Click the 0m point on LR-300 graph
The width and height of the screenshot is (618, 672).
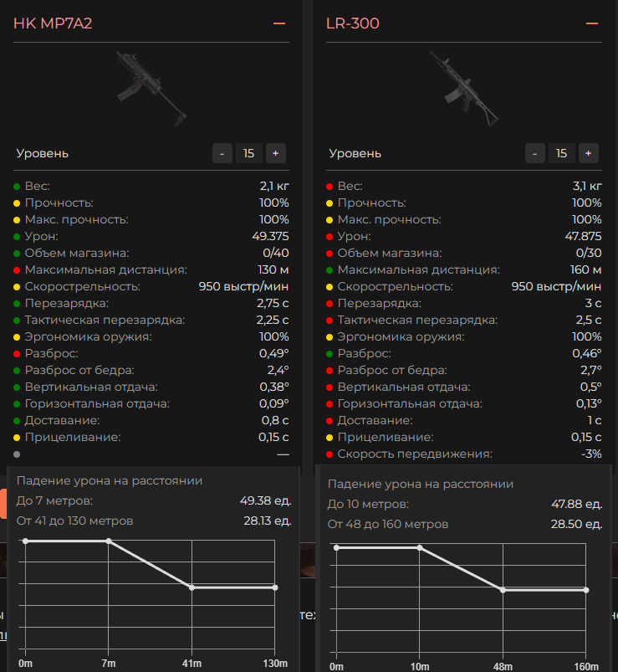(337, 547)
